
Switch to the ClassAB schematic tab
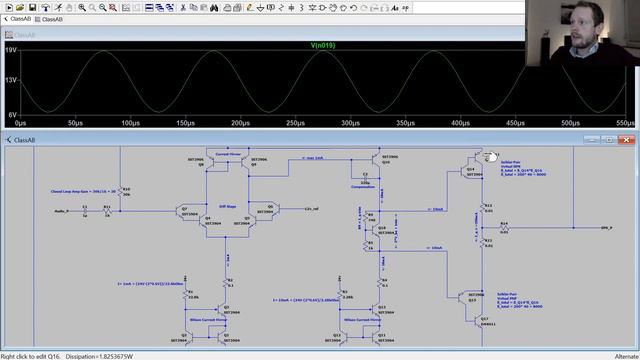(17, 19)
